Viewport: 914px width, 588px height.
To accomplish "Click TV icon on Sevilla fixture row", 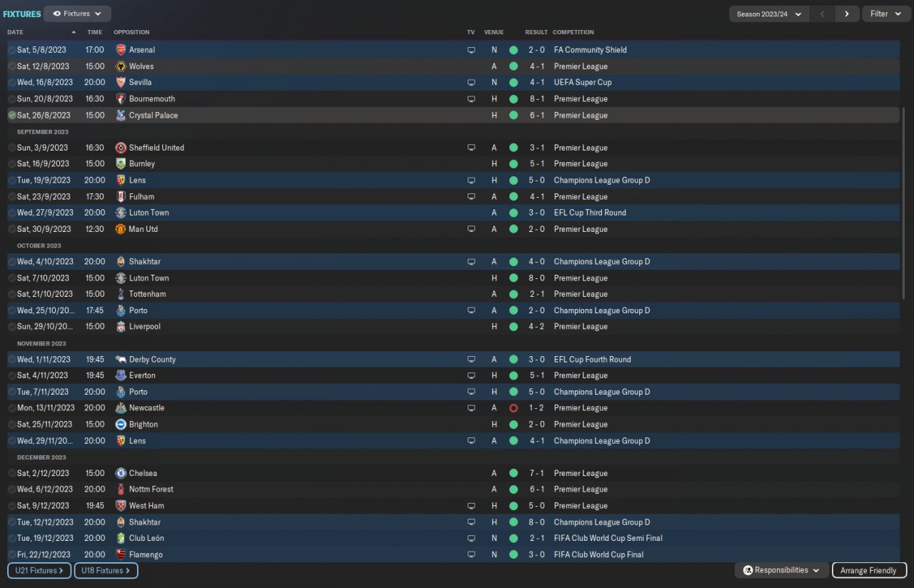I will [x=471, y=83].
